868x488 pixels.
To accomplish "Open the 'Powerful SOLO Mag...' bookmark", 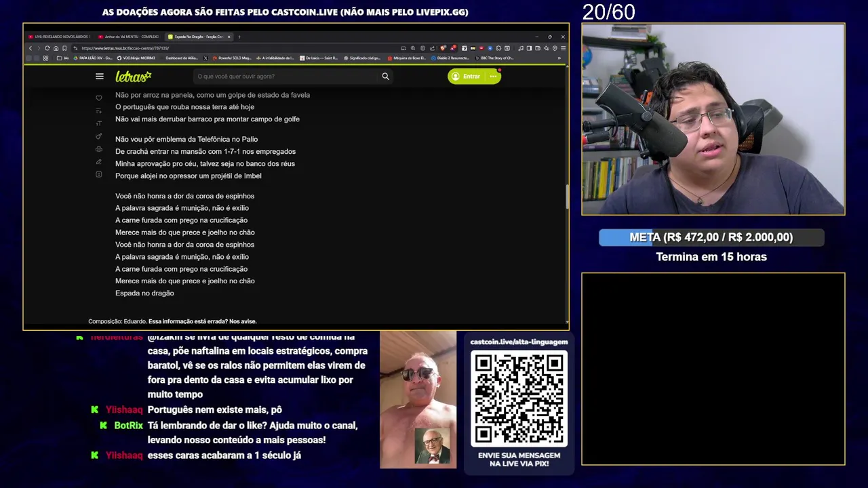I will [232, 58].
